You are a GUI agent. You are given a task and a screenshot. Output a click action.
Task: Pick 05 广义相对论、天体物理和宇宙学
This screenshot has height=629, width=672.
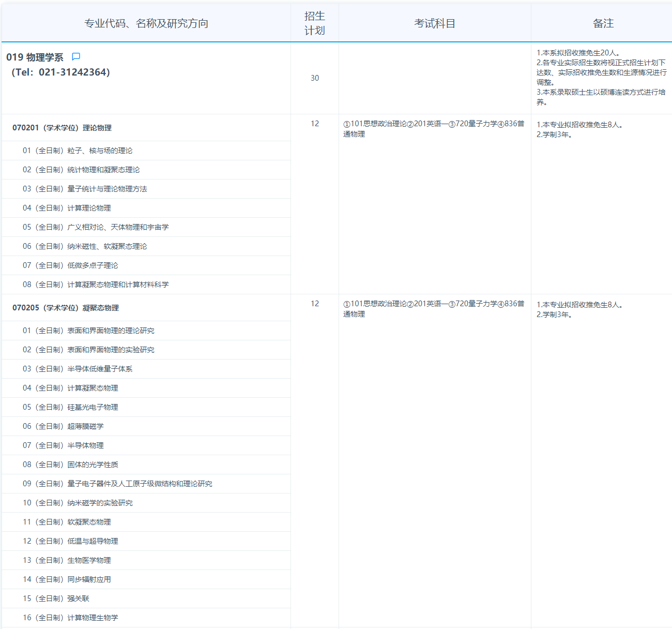(96, 227)
